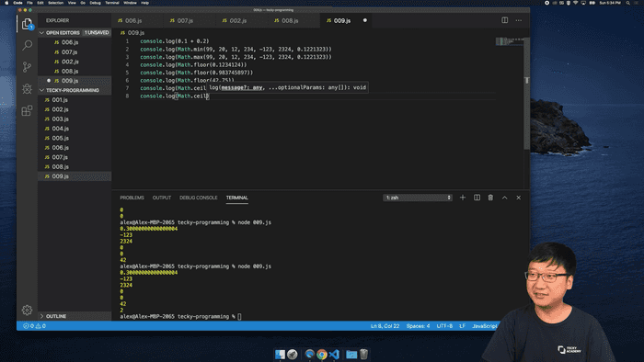The height and width of the screenshot is (362, 644).
Task: Click the code minimap preview
Action: [x=510, y=41]
